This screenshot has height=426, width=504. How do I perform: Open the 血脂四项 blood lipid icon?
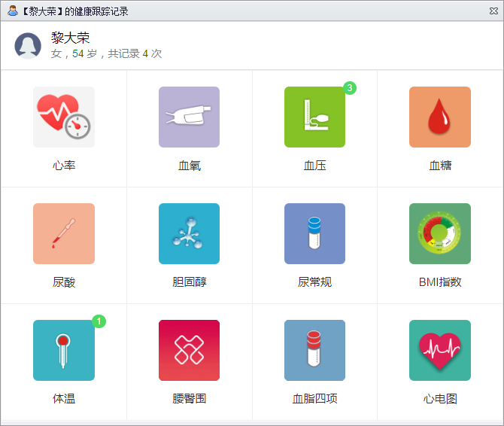(314, 351)
